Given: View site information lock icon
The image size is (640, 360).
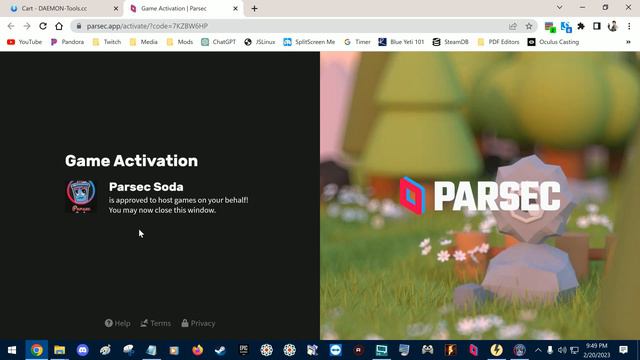Looking at the screenshot, I should pyautogui.click(x=79, y=26).
